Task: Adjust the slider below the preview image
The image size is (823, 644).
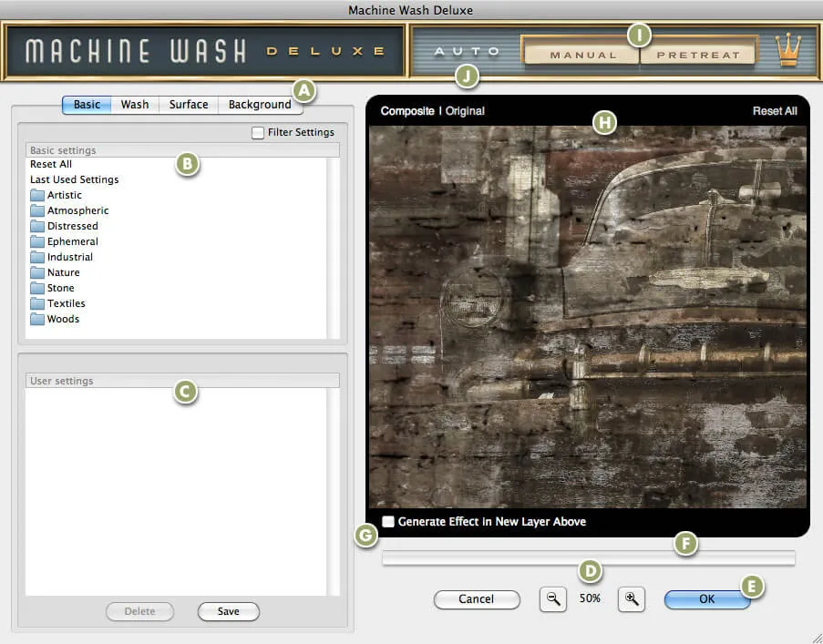Action: coord(589,556)
